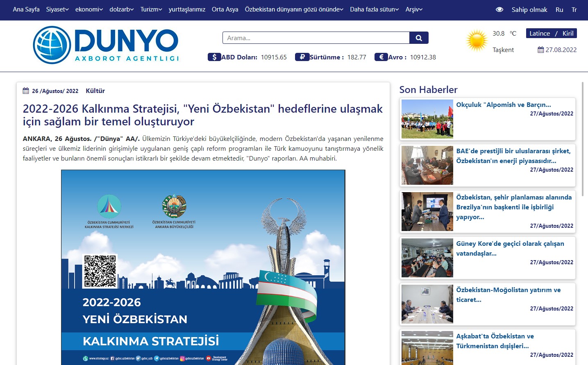The height and width of the screenshot is (365, 588).
Task: Click the calendar icon beside 27.08.2022
Action: pos(540,50)
